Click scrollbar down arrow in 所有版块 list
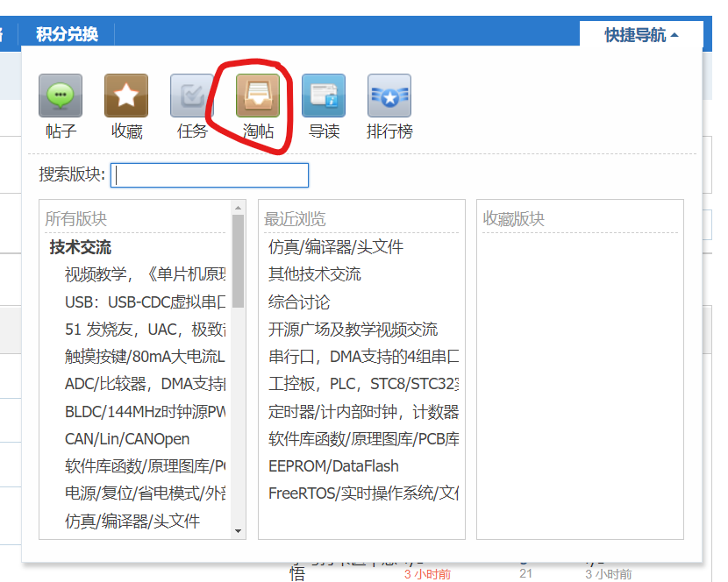This screenshot has width=728, height=582. (239, 531)
